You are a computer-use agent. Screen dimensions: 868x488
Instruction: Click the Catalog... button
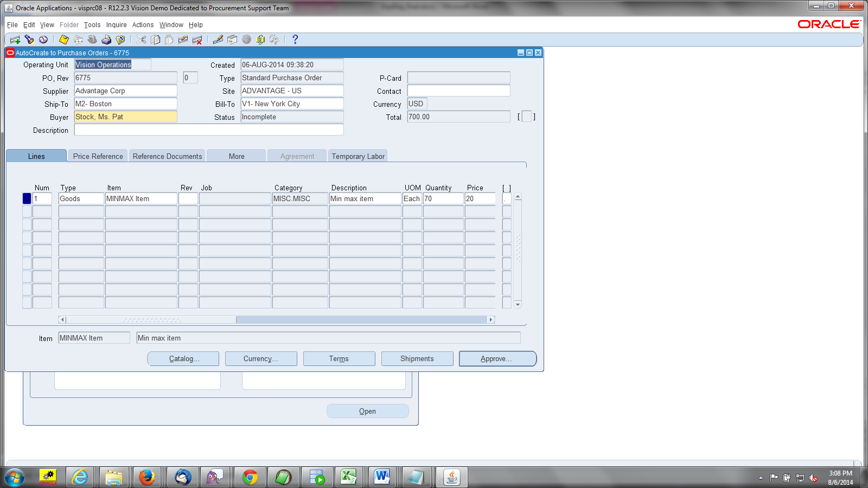183,359
